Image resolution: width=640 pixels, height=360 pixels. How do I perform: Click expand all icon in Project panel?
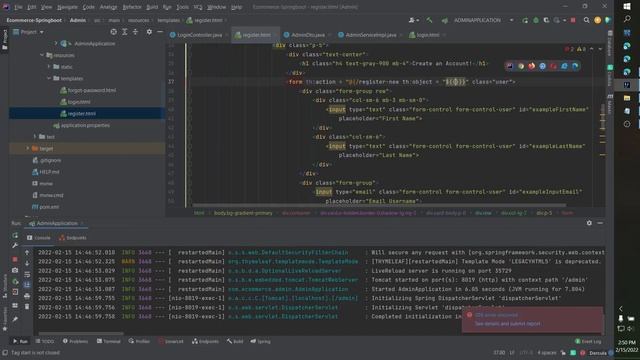(x=125, y=32)
